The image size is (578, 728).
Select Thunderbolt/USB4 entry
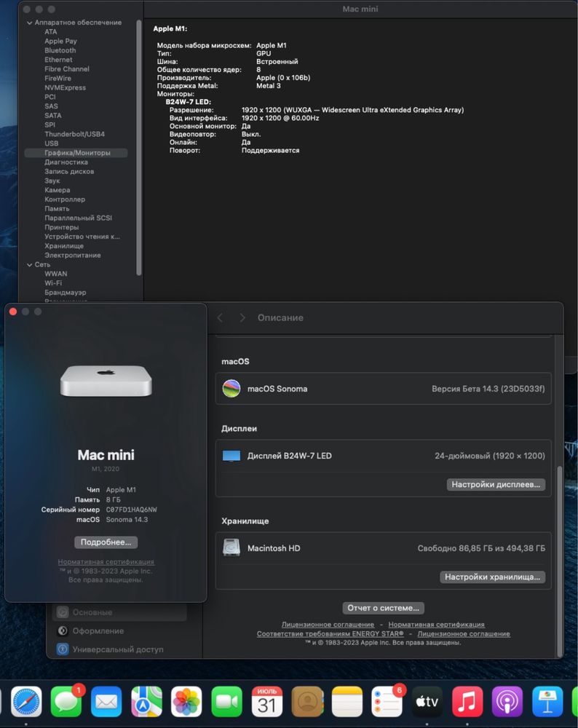click(74, 134)
